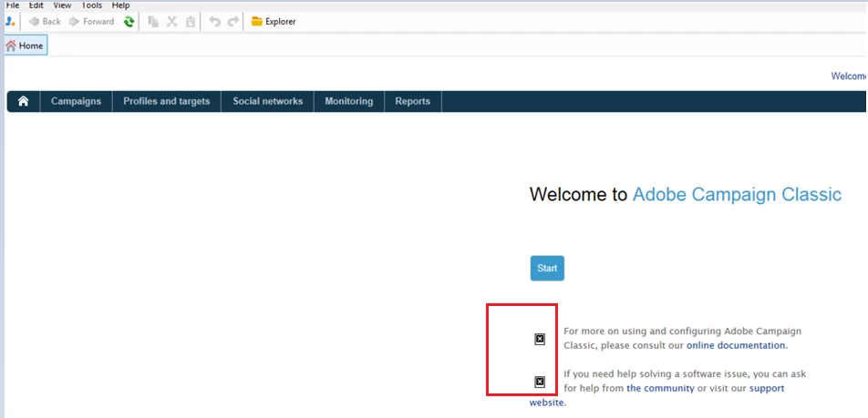Viewport: 868px width, 418px height.
Task: Click the partial Welcome text at top right
Action: 849,76
